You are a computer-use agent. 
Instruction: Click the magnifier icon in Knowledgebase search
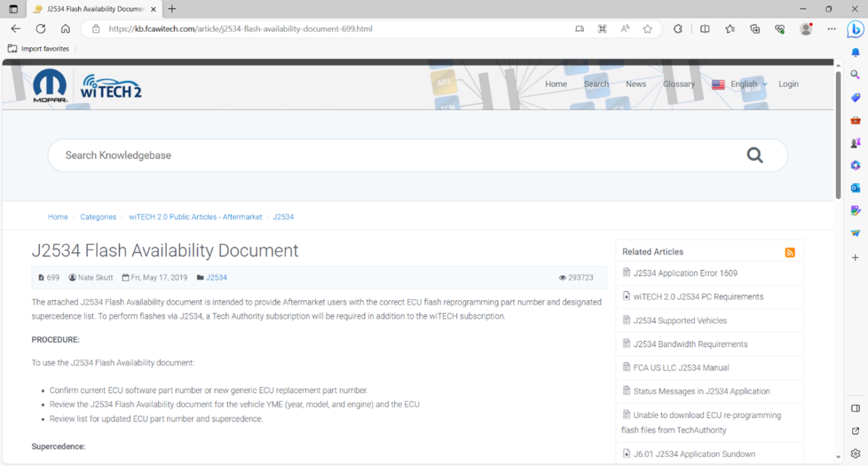click(x=754, y=155)
